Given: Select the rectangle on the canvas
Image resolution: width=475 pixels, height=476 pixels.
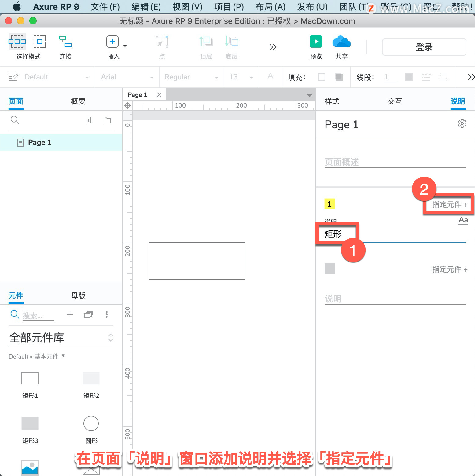Looking at the screenshot, I should pyautogui.click(x=197, y=261).
